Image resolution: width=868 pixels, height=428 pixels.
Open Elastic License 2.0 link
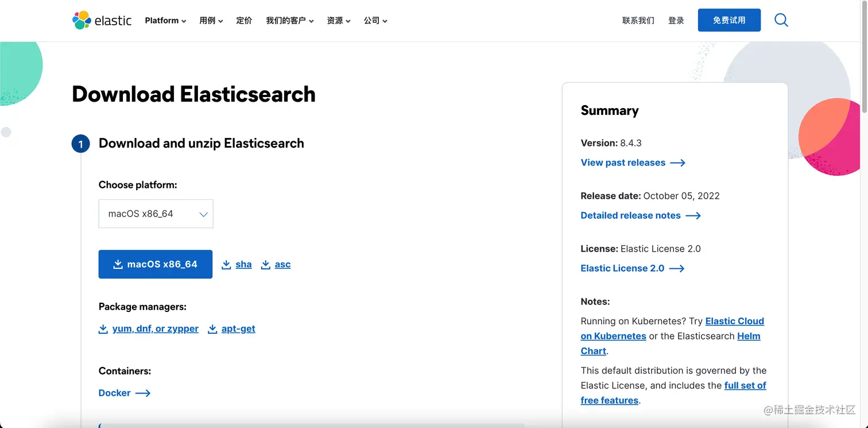pyautogui.click(x=622, y=268)
